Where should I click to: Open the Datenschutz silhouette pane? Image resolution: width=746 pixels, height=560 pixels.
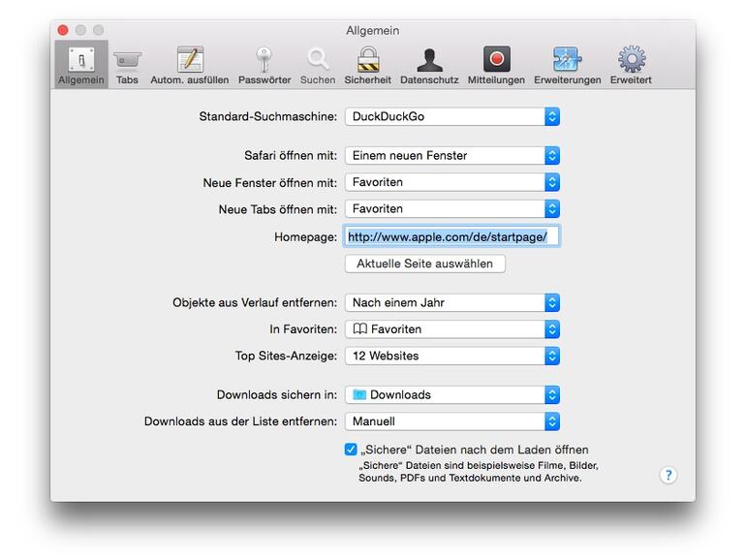click(x=429, y=65)
